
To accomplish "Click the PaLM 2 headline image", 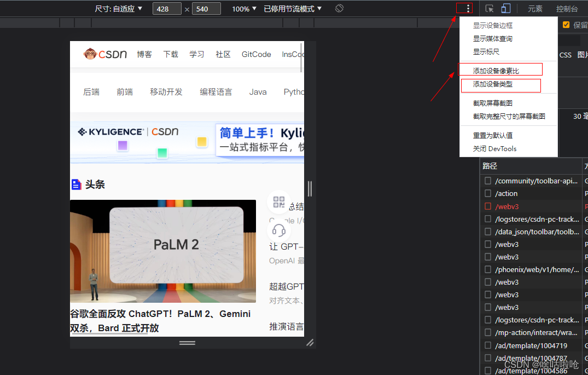I will coord(163,251).
